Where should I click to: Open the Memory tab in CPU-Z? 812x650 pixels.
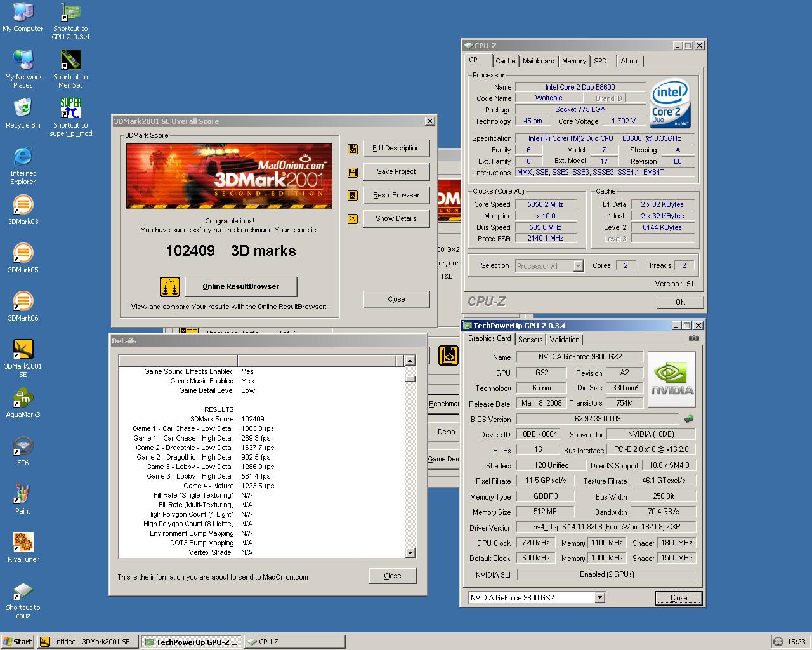(574, 61)
